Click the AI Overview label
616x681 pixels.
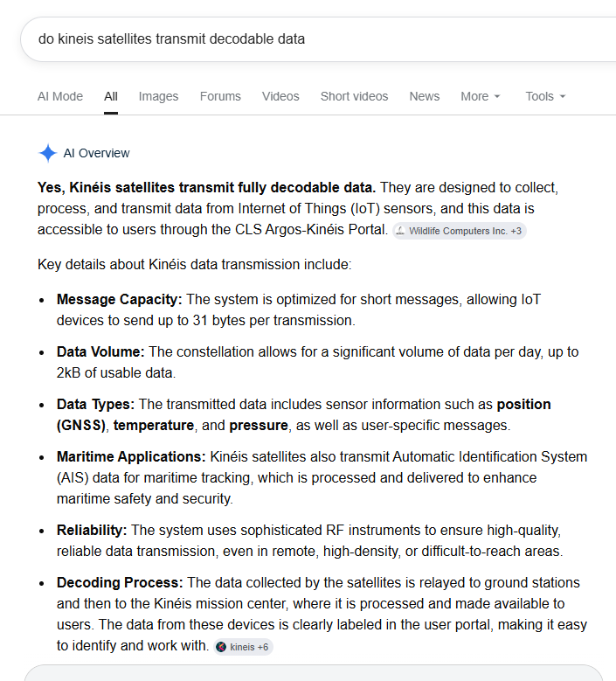(x=96, y=153)
